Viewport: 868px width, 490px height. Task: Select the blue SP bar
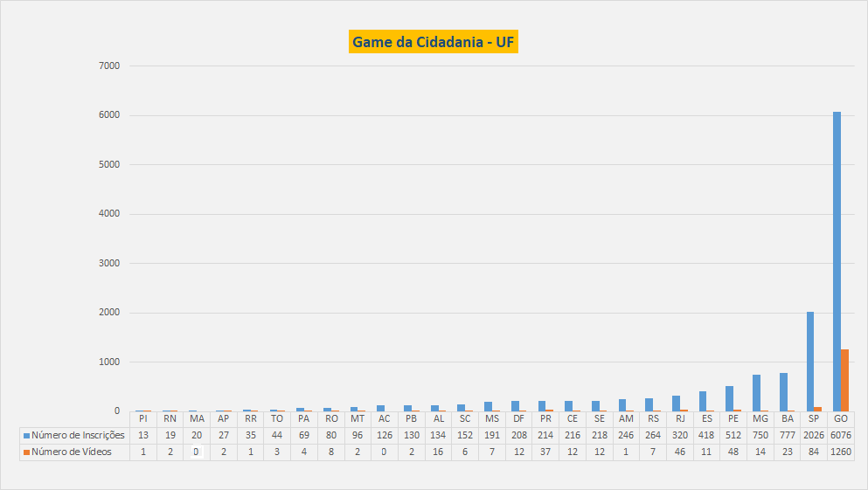810,362
